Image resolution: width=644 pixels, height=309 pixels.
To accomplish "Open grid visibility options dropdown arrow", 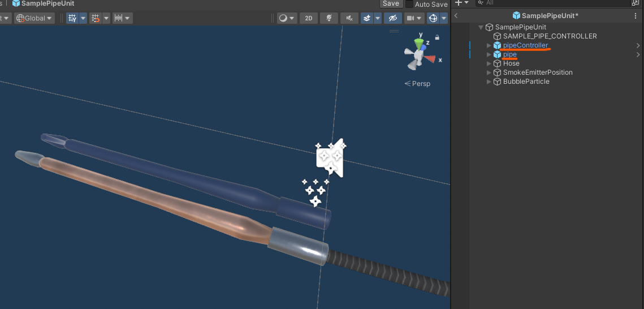I will 83,18.
